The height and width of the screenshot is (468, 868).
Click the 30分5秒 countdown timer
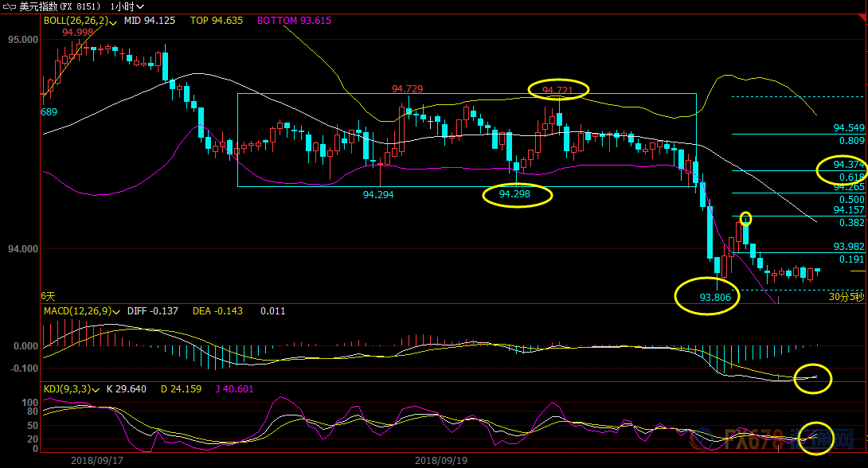click(x=846, y=297)
